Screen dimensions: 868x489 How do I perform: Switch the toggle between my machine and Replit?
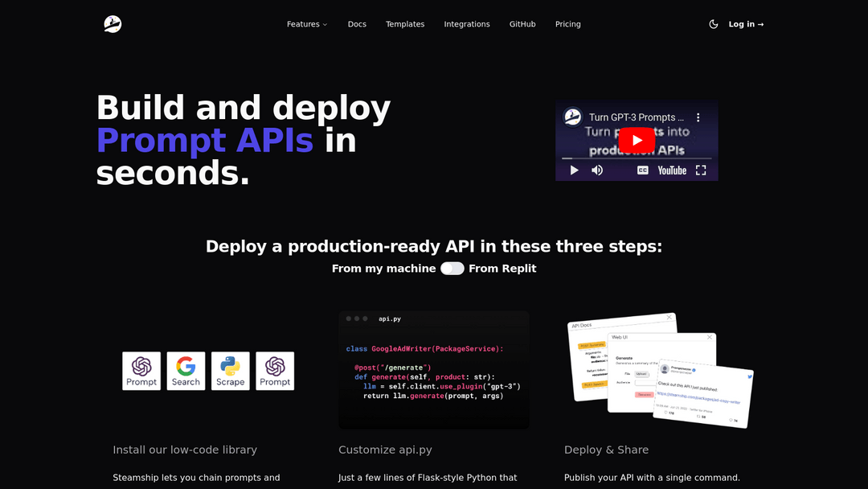tap(452, 269)
